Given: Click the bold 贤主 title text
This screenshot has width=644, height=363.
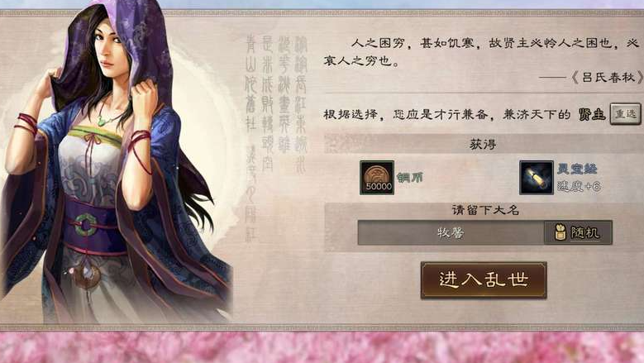Looking at the screenshot, I should pyautogui.click(x=592, y=114).
